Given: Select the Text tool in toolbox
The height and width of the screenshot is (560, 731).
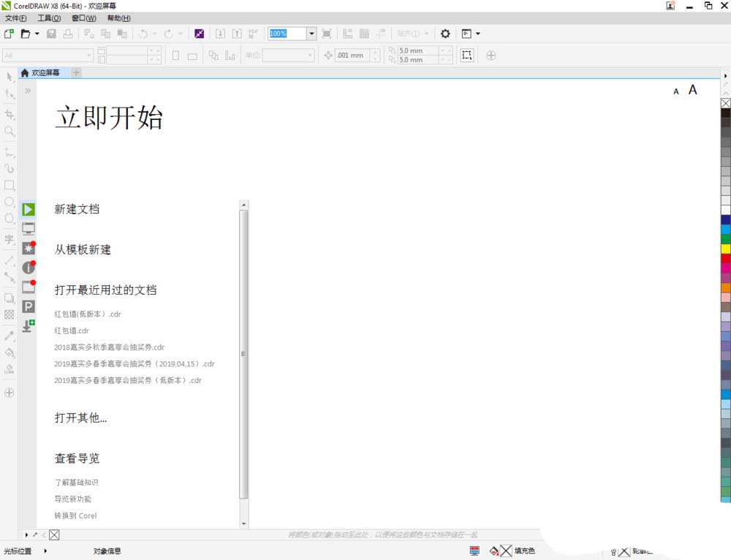Looking at the screenshot, I should pyautogui.click(x=10, y=239).
